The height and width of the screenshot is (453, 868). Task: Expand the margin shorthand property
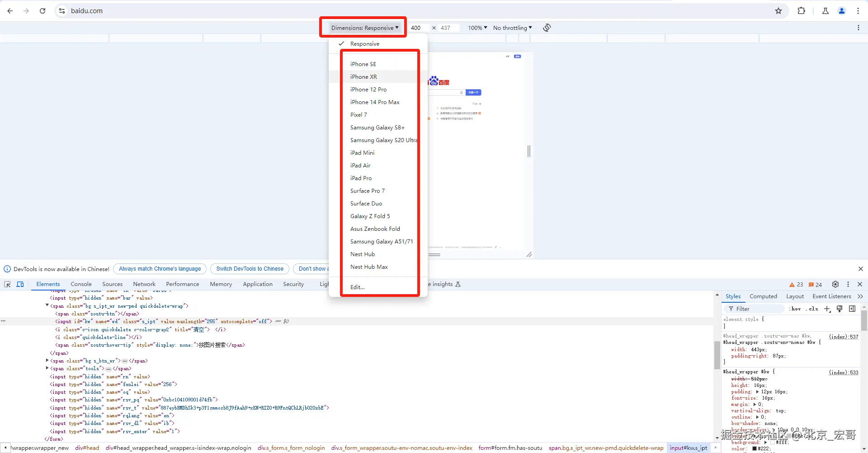[755, 405]
